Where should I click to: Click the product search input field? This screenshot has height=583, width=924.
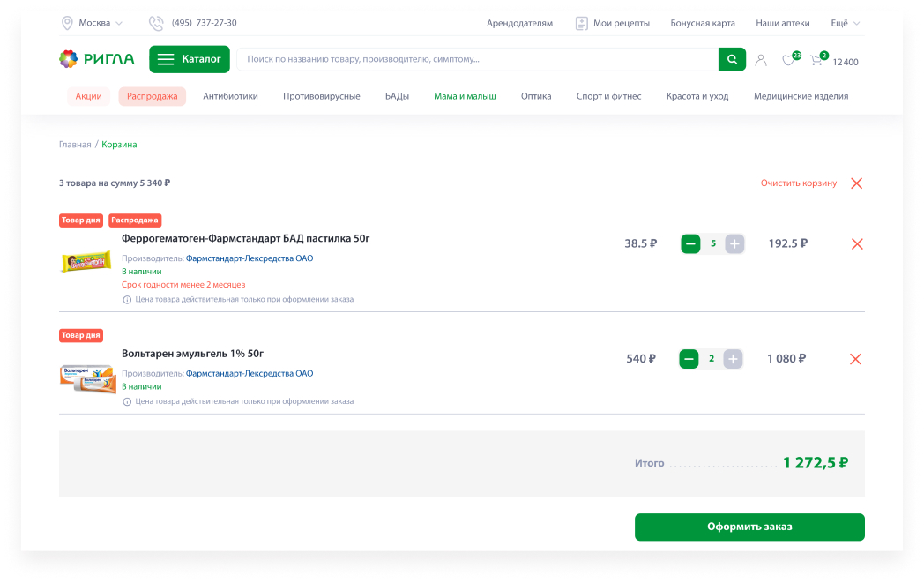click(x=477, y=59)
